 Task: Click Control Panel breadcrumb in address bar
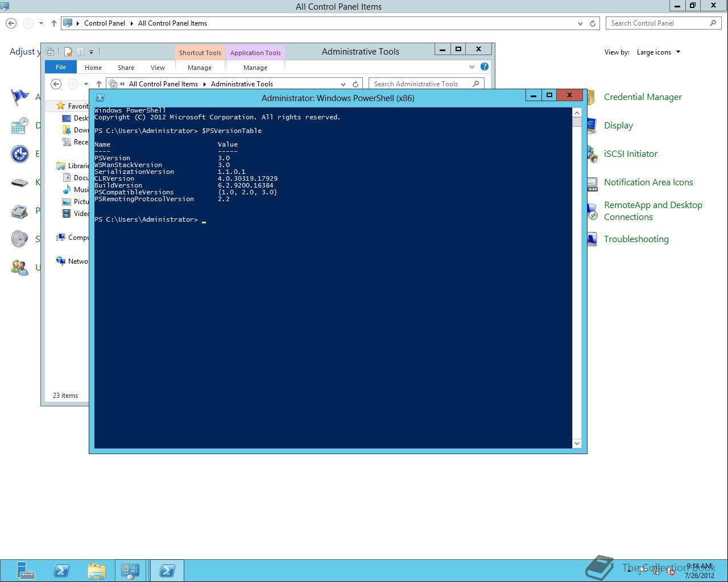coord(105,23)
